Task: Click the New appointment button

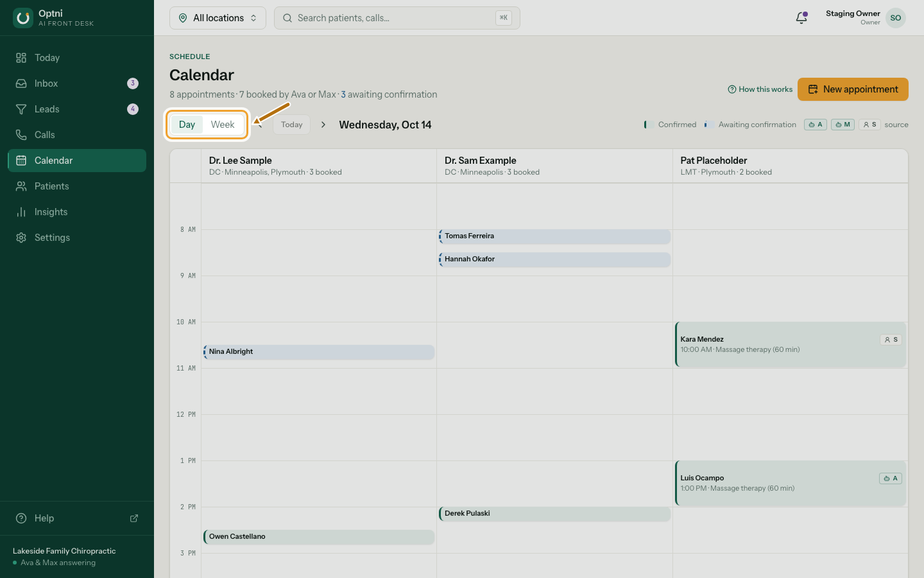Action: click(853, 89)
